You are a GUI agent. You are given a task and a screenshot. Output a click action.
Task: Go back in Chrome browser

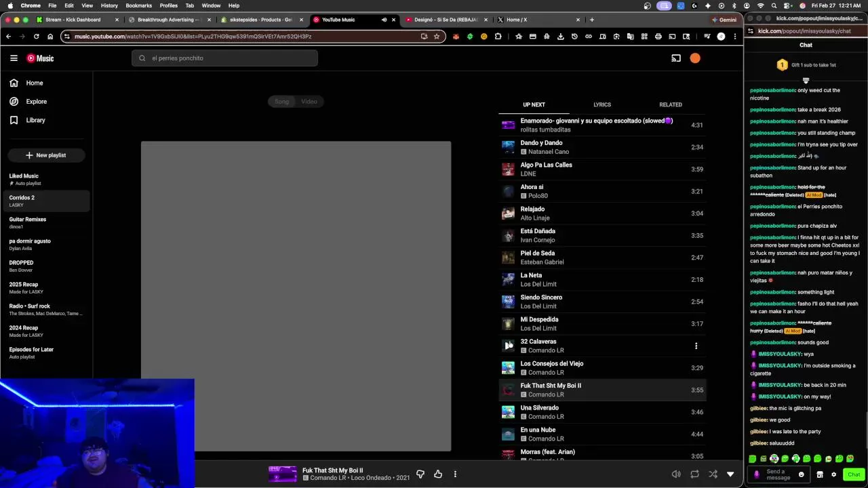(8, 37)
